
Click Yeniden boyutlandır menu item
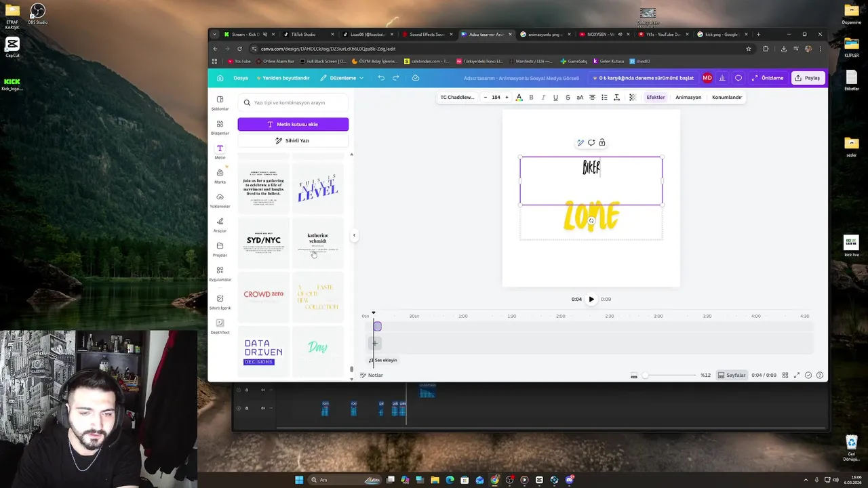point(283,78)
